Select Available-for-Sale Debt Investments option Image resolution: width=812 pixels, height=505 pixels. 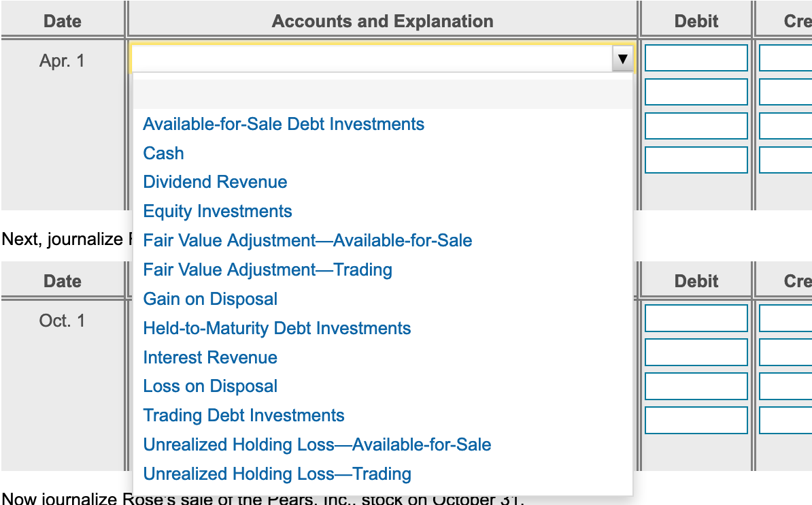(284, 124)
